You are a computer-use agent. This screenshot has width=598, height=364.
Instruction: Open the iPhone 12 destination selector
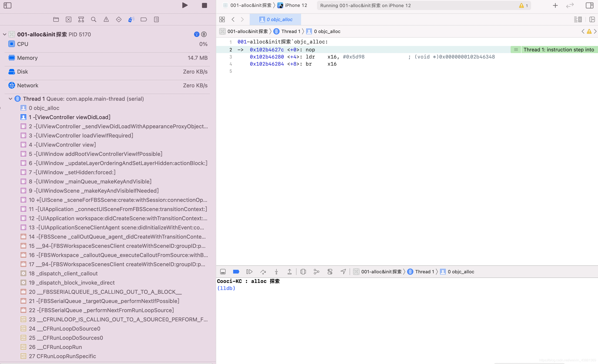point(293,5)
